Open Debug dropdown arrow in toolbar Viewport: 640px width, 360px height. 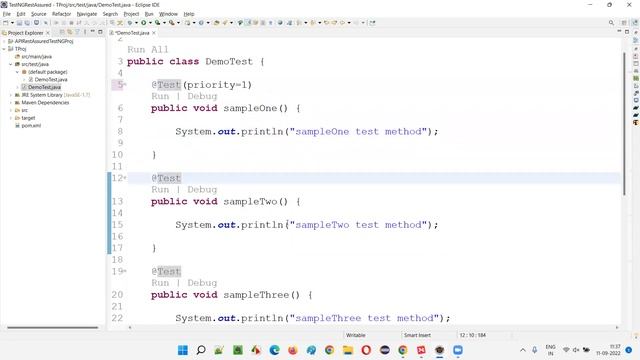[136, 23]
